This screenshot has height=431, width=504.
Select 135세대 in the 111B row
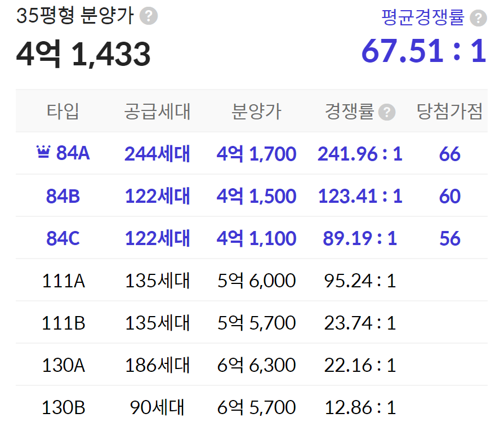click(157, 323)
